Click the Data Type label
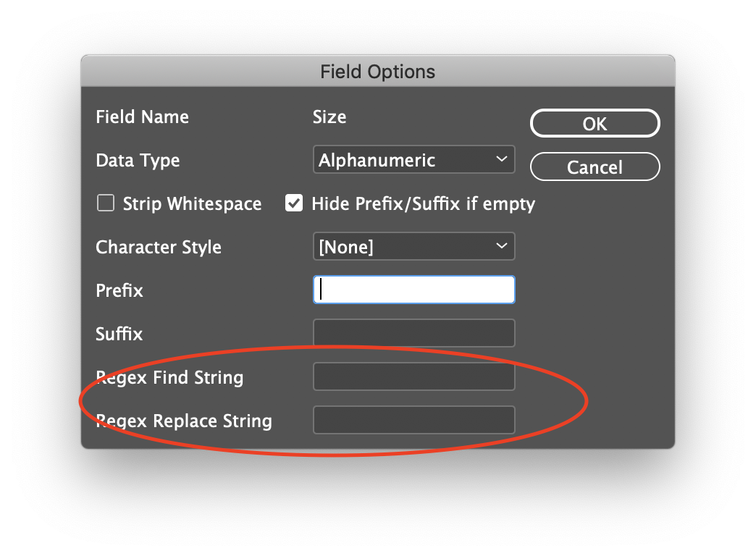Image resolution: width=756 pixels, height=556 pixels. tap(138, 160)
